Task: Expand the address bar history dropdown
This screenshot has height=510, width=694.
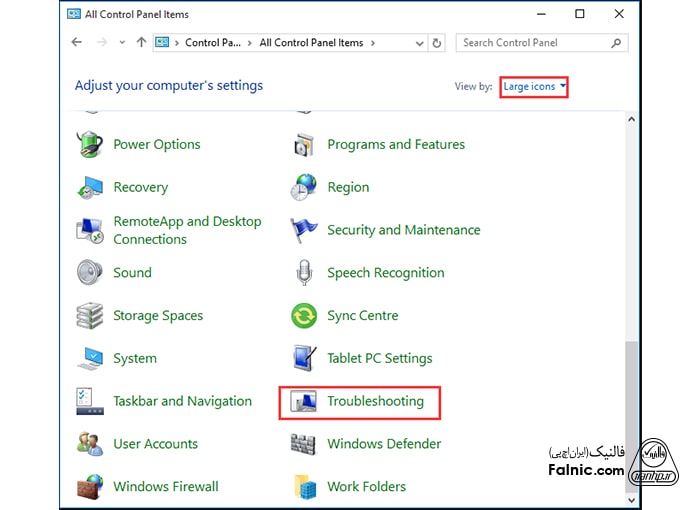Action: (417, 43)
